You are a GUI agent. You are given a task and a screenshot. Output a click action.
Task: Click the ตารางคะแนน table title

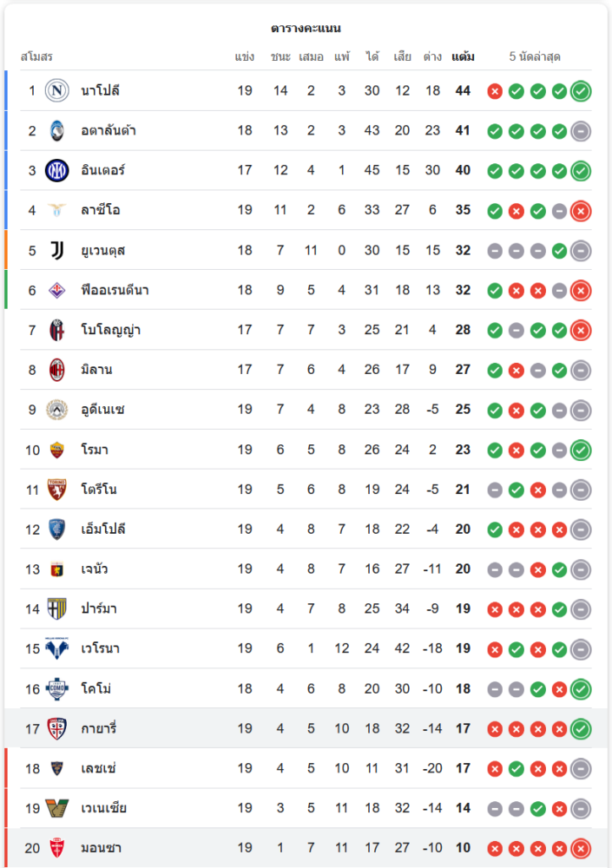[306, 29]
